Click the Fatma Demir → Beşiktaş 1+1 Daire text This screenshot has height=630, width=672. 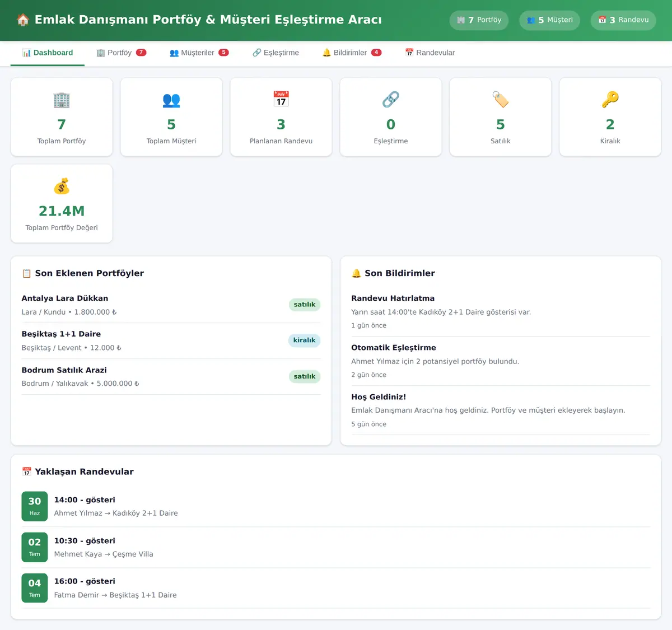point(115,595)
